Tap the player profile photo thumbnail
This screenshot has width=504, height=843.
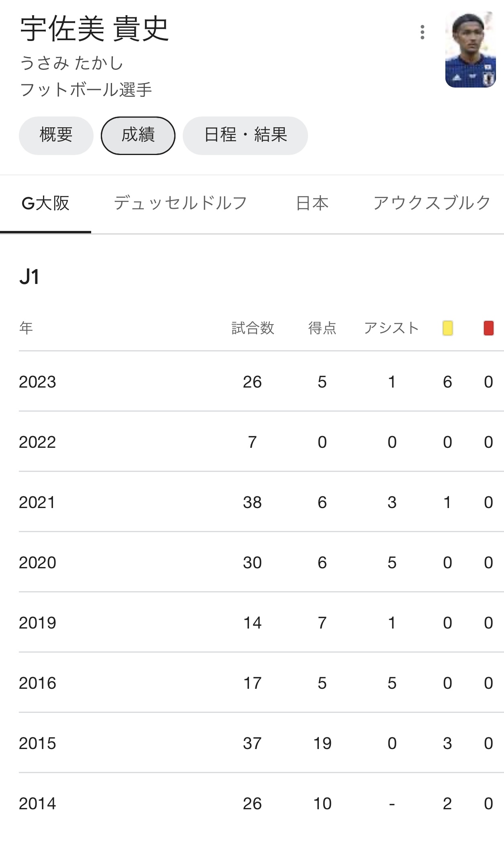[470, 49]
